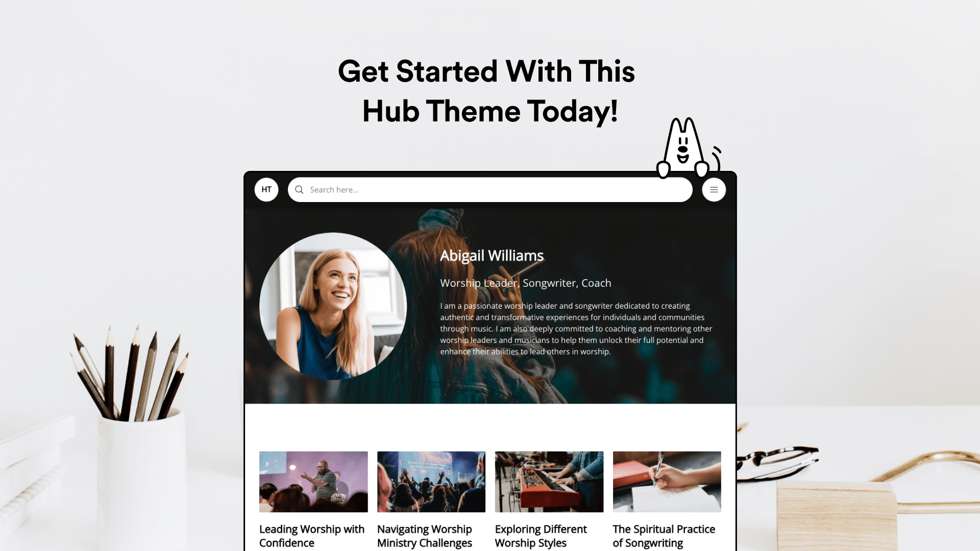Click the 'Navigating Worship Ministry Challenges' thumbnail
This screenshot has height=551, width=980.
pyautogui.click(x=431, y=482)
